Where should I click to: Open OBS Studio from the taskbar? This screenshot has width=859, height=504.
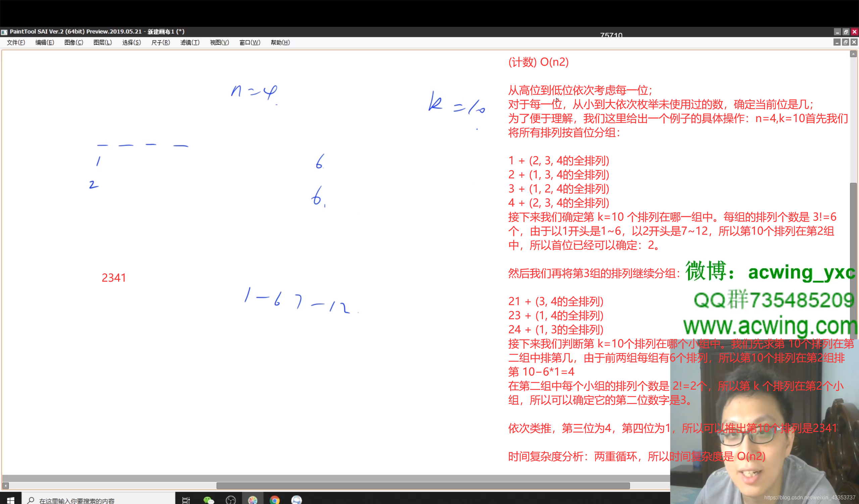[231, 500]
